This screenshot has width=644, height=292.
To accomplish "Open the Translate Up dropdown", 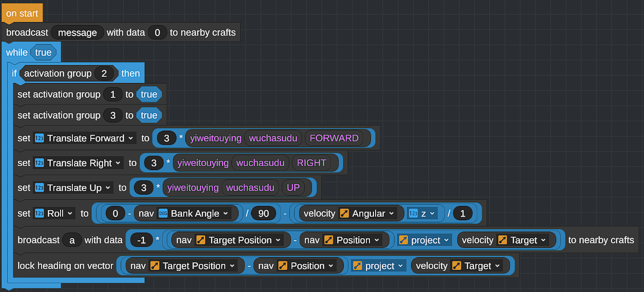I will [x=74, y=188].
